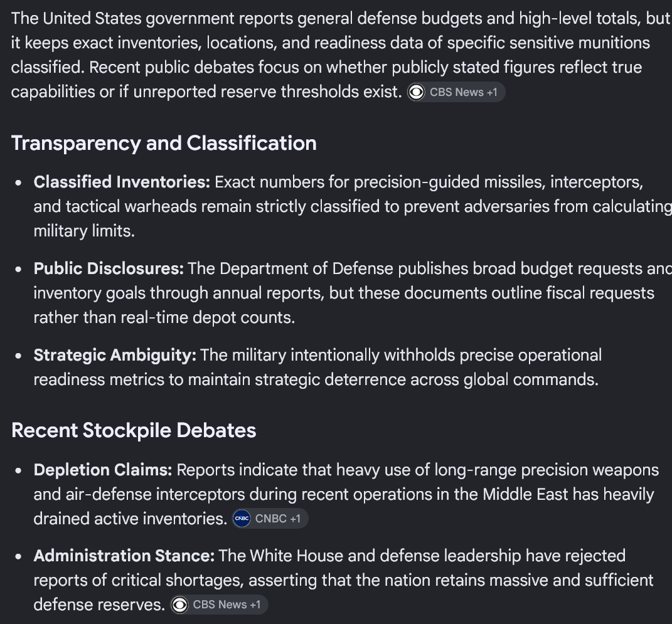The width and height of the screenshot is (672, 624).
Task: Click the CBS eye logo beside "defense reserves."
Action: click(x=179, y=605)
